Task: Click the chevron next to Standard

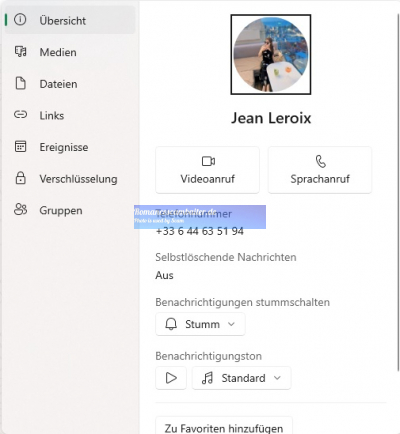Action: 277,378
